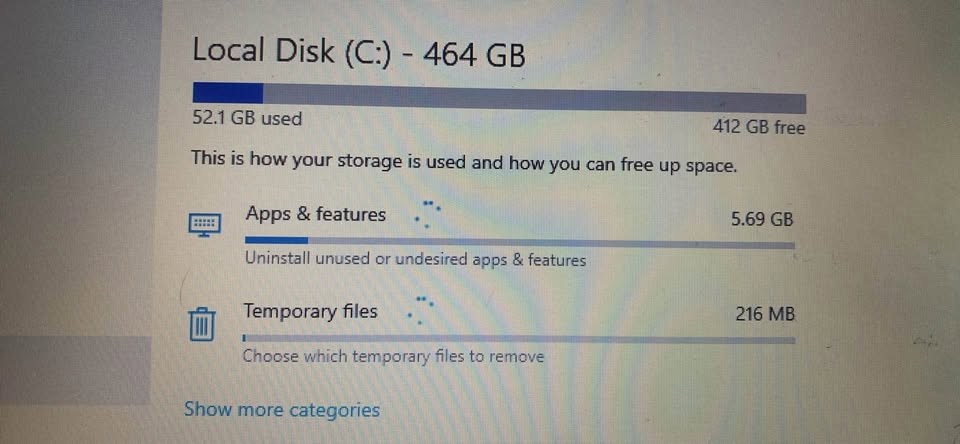Click "Uninstall unused or undesired apps" description
Viewport: 960px width, 444px height.
[x=415, y=260]
